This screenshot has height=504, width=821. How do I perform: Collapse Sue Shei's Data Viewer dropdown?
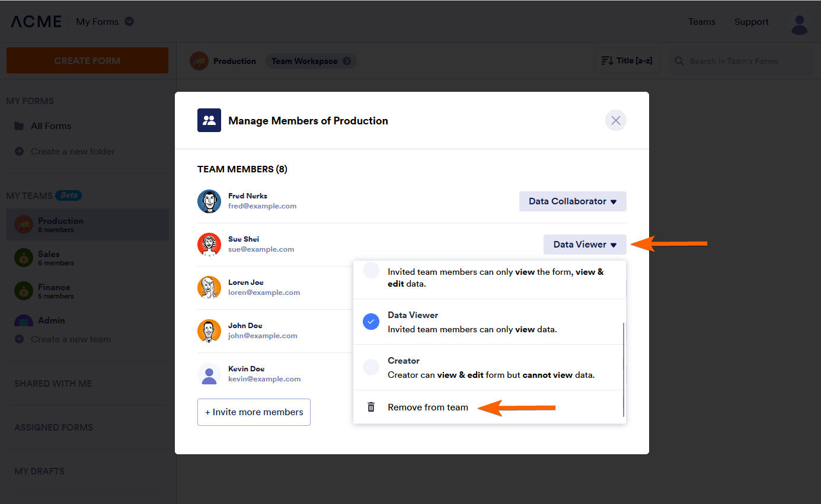584,245
